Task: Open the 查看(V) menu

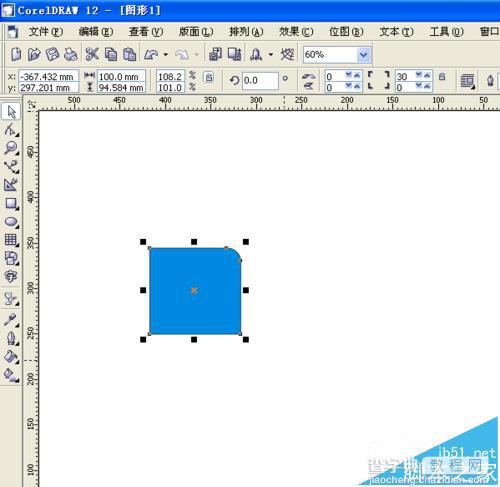Action: pyautogui.click(x=146, y=32)
